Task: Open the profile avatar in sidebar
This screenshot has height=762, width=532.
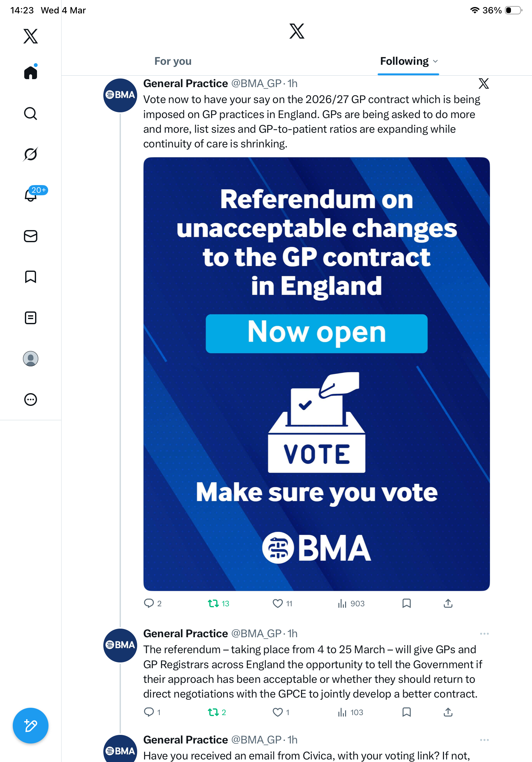Action: pos(31,358)
